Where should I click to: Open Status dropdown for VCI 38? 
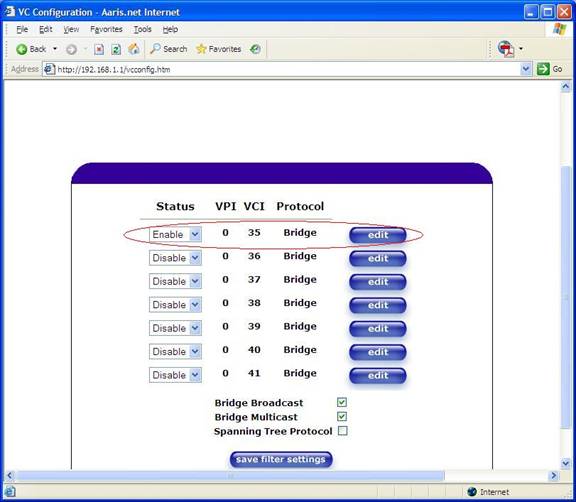[175, 305]
